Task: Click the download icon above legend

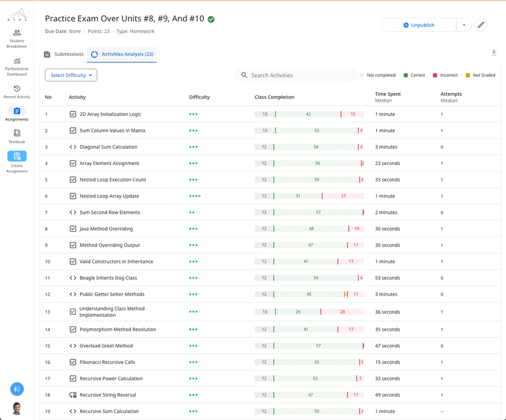Action: coord(494,53)
